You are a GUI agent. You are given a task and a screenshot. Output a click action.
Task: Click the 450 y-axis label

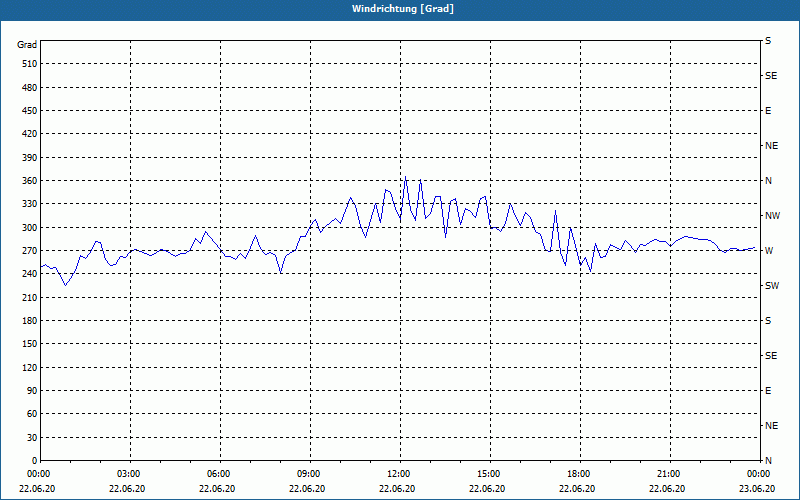coord(30,111)
